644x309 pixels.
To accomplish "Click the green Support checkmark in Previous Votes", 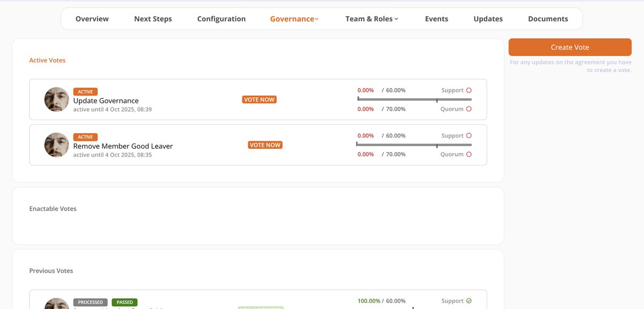I will 469,301.
